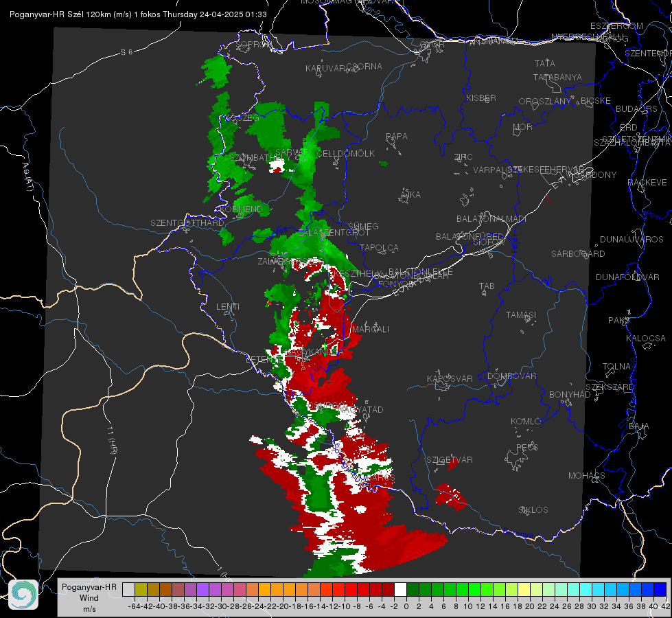Select the MOHACS label
Image resolution: width=672 pixels, height=618 pixels.
[587, 476]
